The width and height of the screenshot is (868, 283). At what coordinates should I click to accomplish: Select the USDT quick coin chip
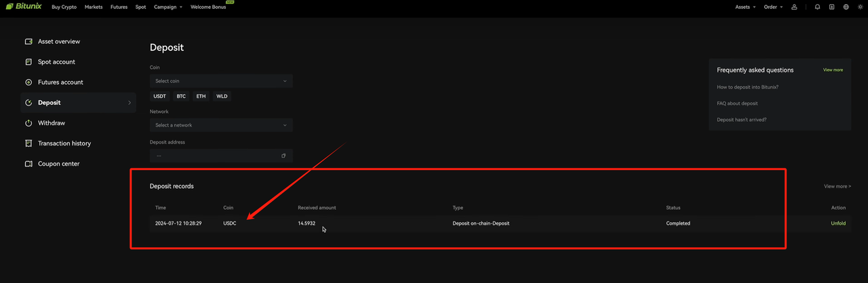(x=159, y=96)
